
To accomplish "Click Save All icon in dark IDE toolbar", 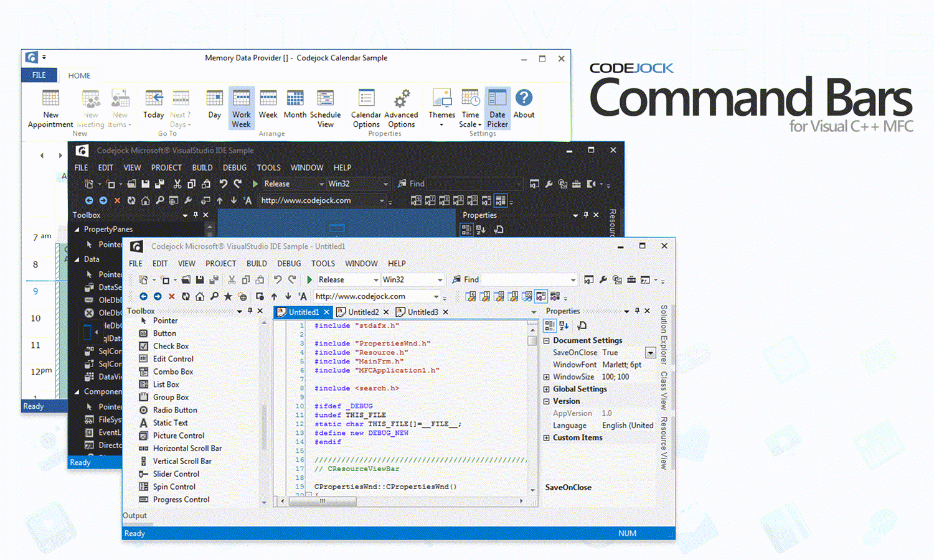I will [x=159, y=184].
